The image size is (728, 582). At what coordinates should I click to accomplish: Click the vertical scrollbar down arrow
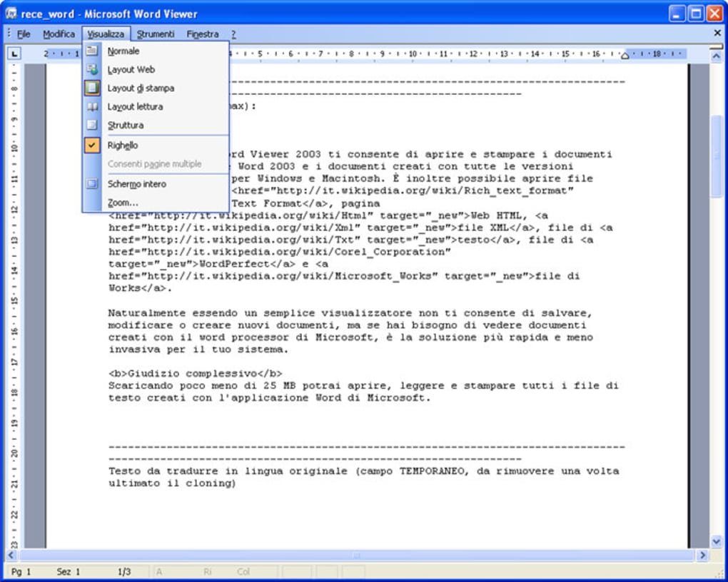tap(717, 541)
